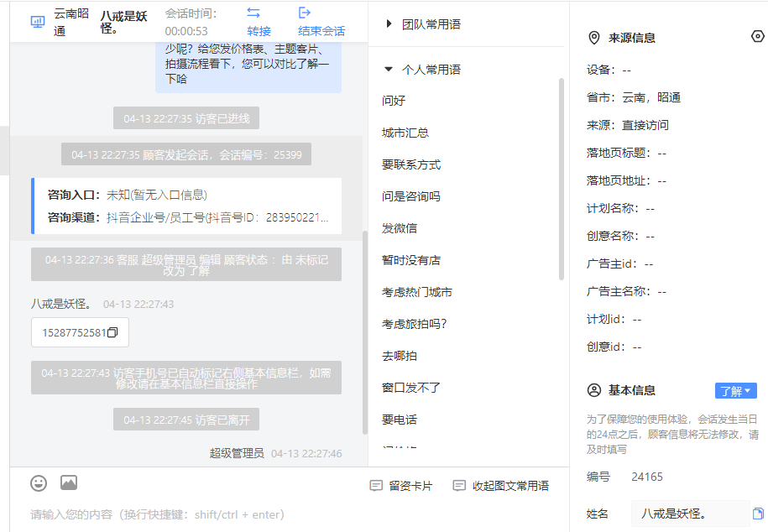The image size is (768, 532).
Task: Click the monitor device icon beside 云南昭通
Action: pos(38,22)
